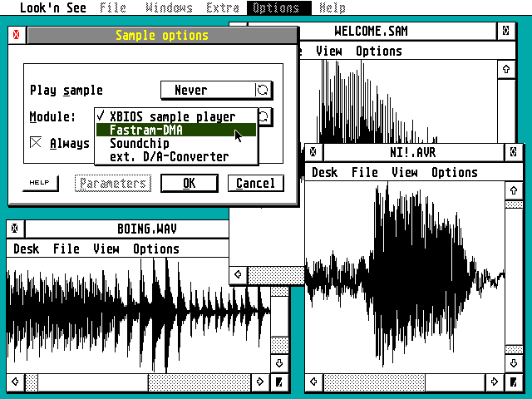Click the scroll down arrow in NI!.AVR window
The image size is (532, 399).
(514, 364)
